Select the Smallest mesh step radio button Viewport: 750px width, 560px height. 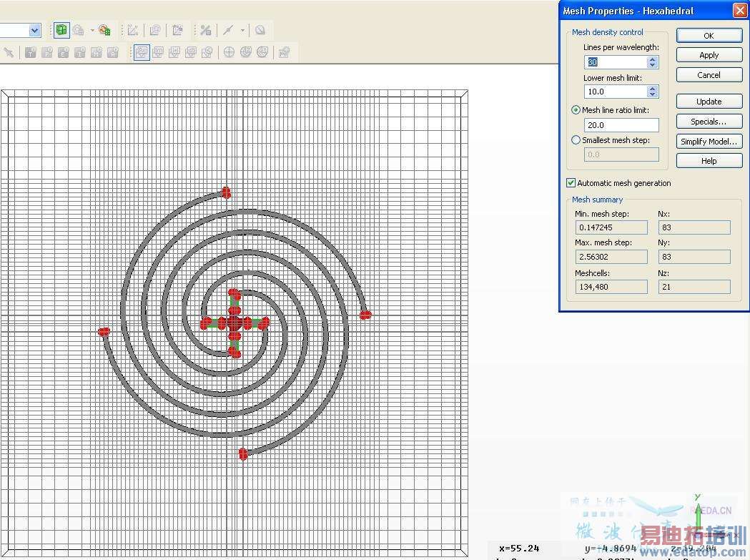(576, 140)
